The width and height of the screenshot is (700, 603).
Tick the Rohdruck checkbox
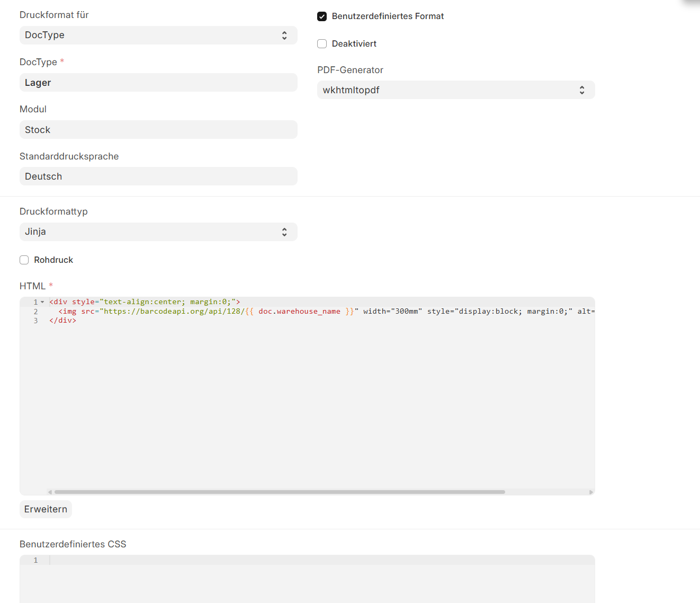[x=24, y=260]
